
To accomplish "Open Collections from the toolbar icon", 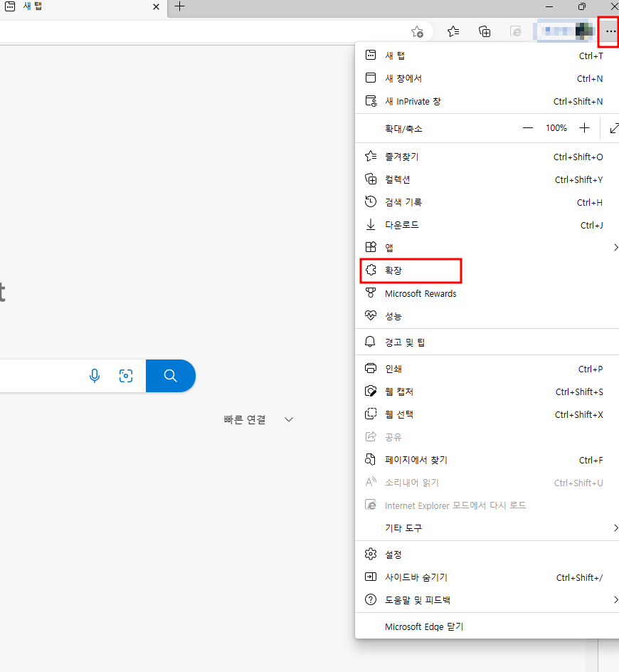I will pos(484,31).
